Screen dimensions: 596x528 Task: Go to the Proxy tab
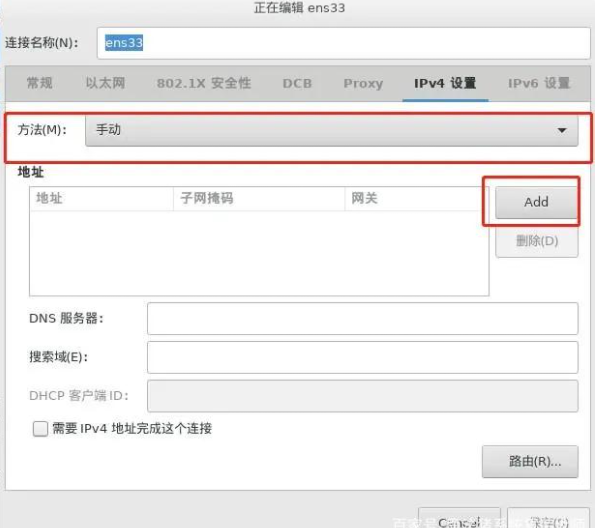[363, 83]
